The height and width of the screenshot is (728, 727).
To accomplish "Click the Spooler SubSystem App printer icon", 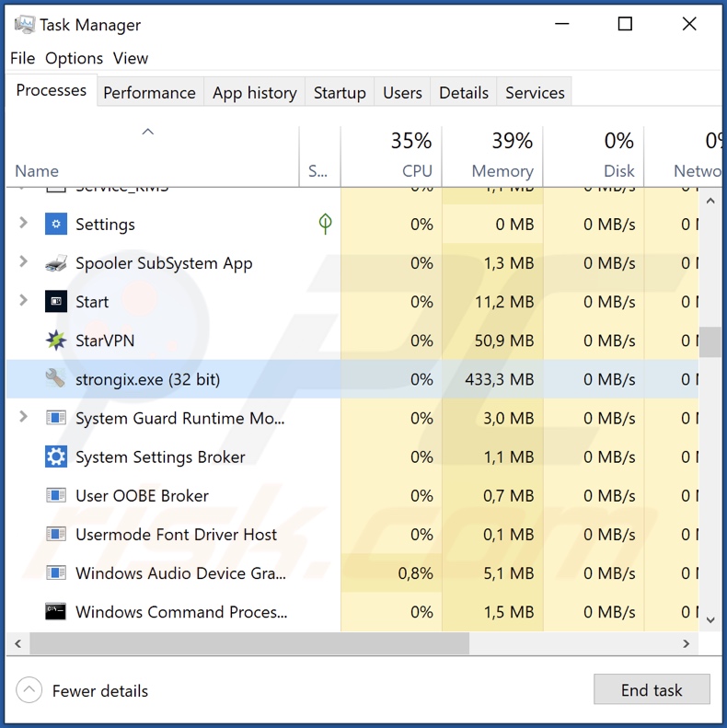I will pyautogui.click(x=56, y=263).
